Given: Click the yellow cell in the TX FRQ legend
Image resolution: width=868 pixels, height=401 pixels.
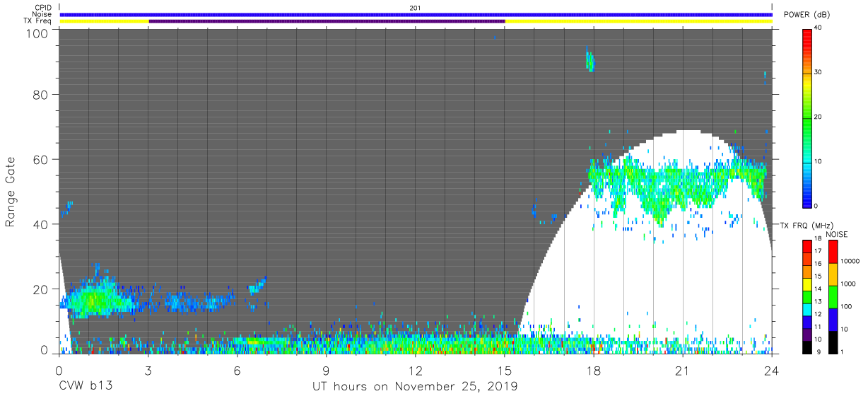Looking at the screenshot, I should 807,284.
